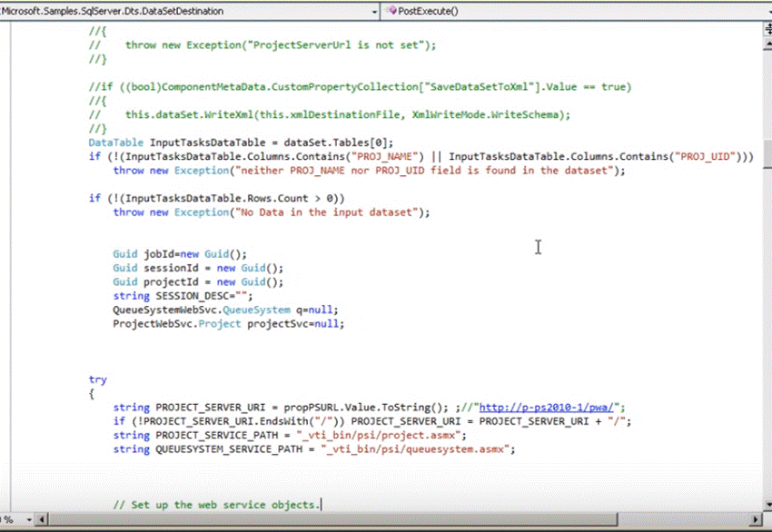Open the class dropdown Microsoft.Samples.SqlServer.Dts.DataSetDestination

[x=190, y=11]
